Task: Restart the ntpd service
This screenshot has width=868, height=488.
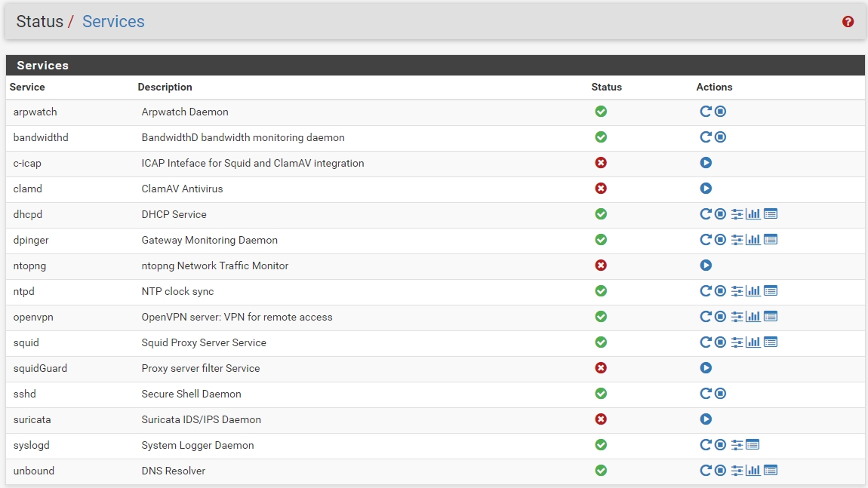Action: pos(705,291)
